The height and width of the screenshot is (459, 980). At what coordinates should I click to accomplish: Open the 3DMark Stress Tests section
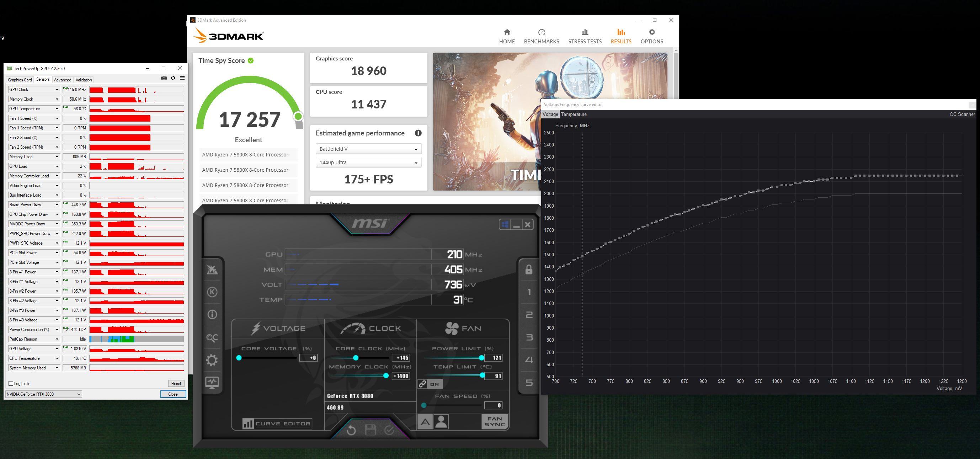[585, 36]
